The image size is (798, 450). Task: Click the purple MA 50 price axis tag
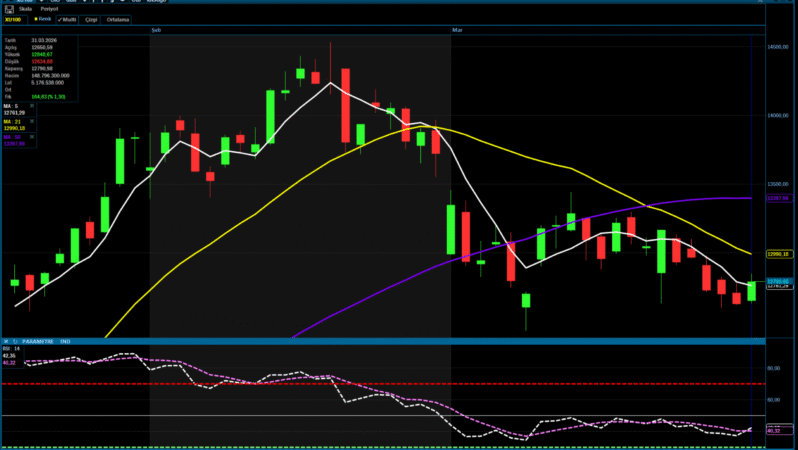pyautogui.click(x=780, y=199)
